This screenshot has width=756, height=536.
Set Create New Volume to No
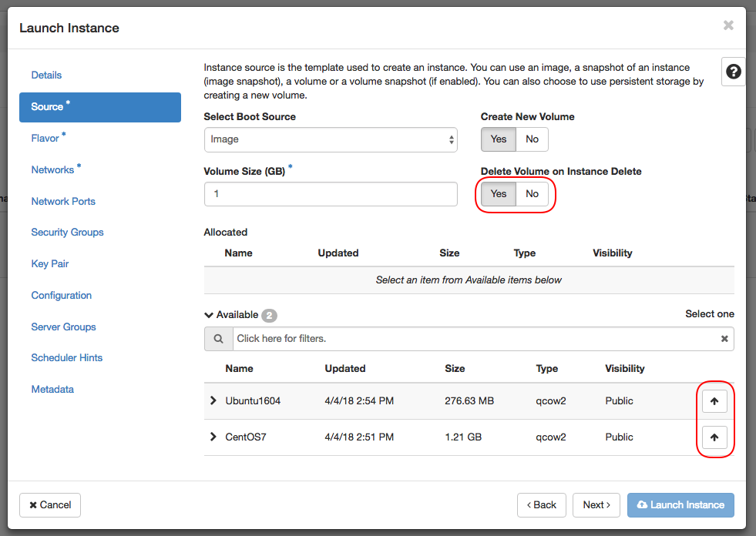pyautogui.click(x=532, y=139)
